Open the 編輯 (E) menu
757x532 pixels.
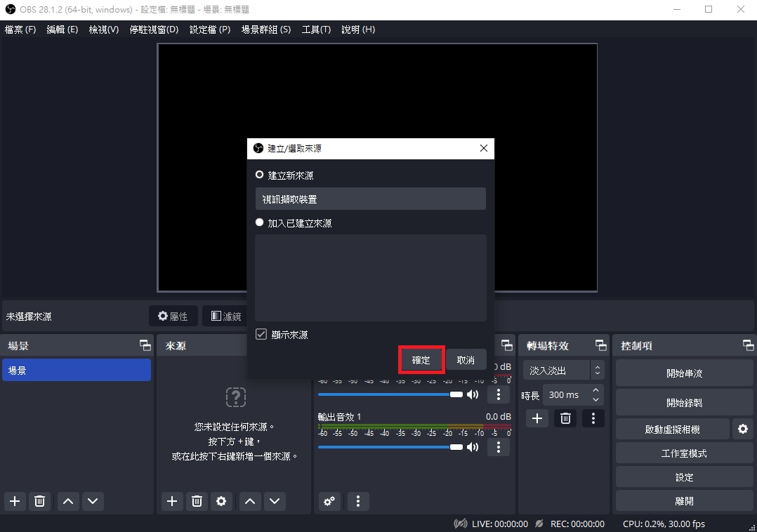click(62, 29)
